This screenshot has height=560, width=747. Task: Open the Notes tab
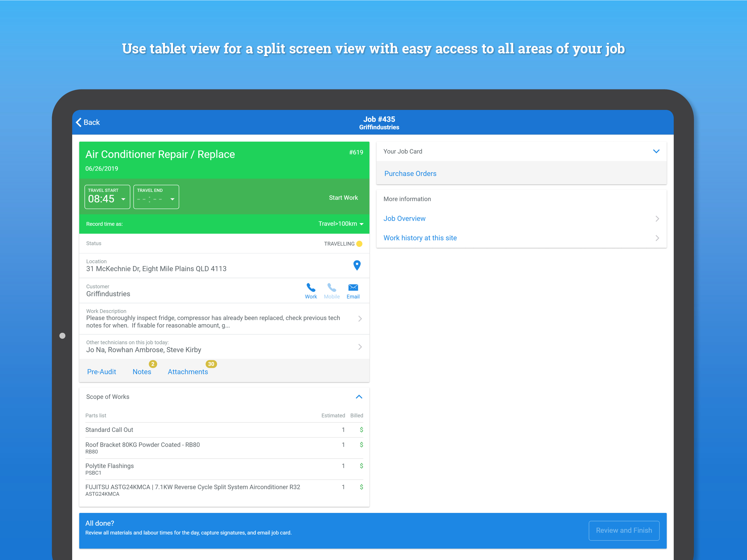(142, 372)
